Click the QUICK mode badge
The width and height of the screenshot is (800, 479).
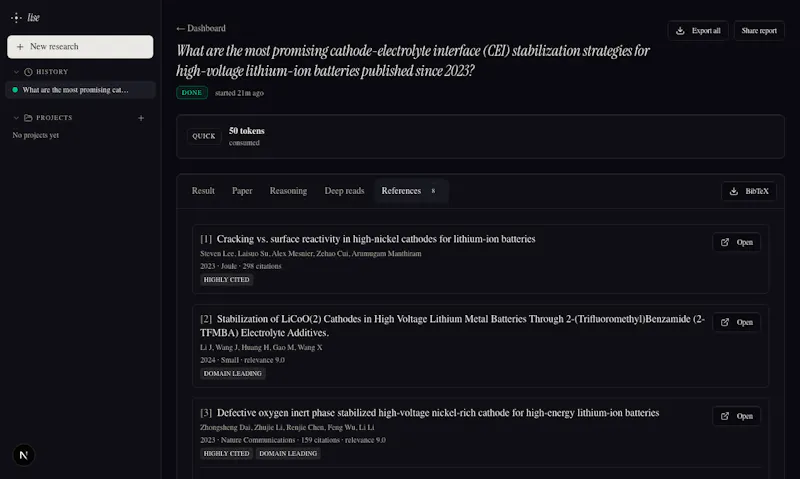(204, 136)
